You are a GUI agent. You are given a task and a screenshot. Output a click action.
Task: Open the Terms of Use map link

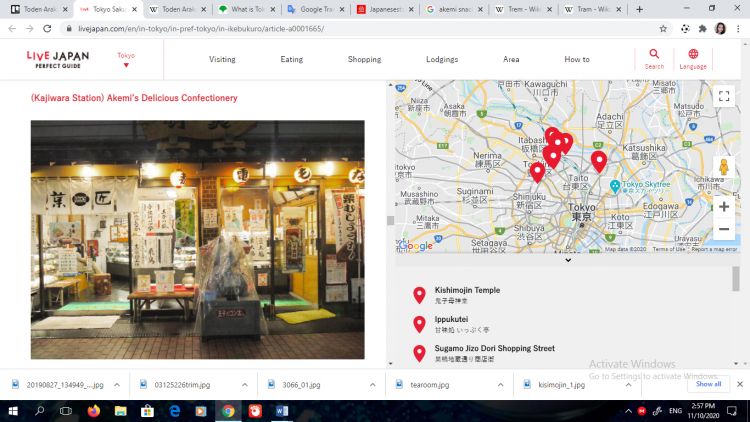click(668, 249)
